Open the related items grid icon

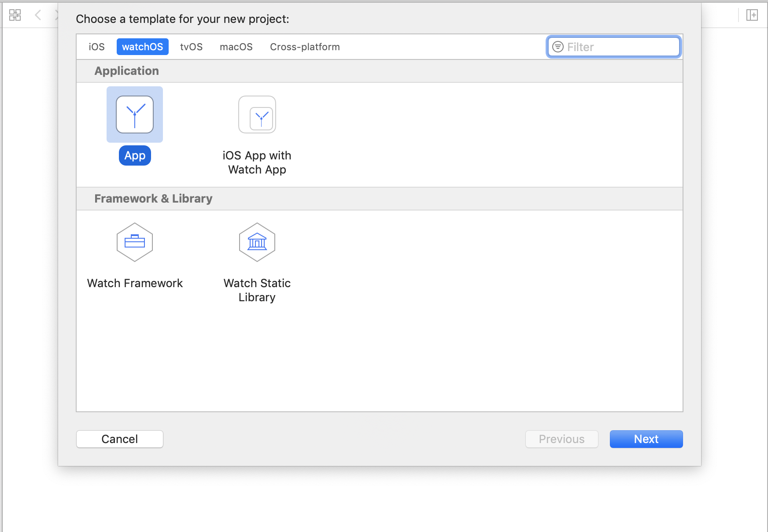tap(15, 15)
